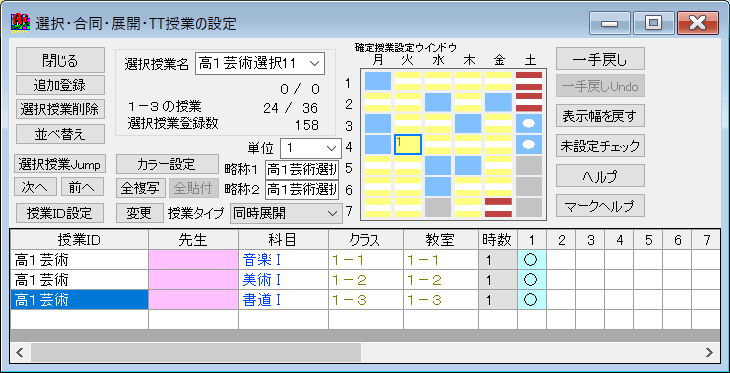
Task: Click 表示幅を戻す button
Action: 600,116
